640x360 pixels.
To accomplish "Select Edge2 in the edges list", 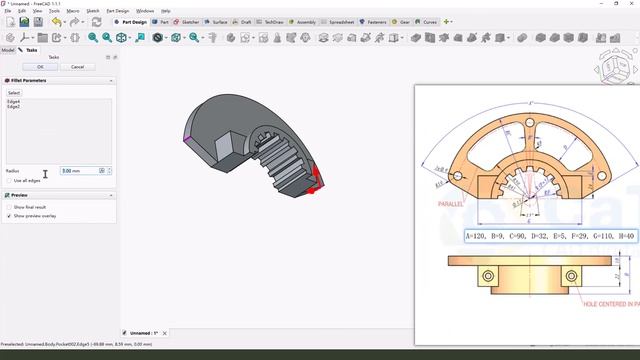I will 13,107.
